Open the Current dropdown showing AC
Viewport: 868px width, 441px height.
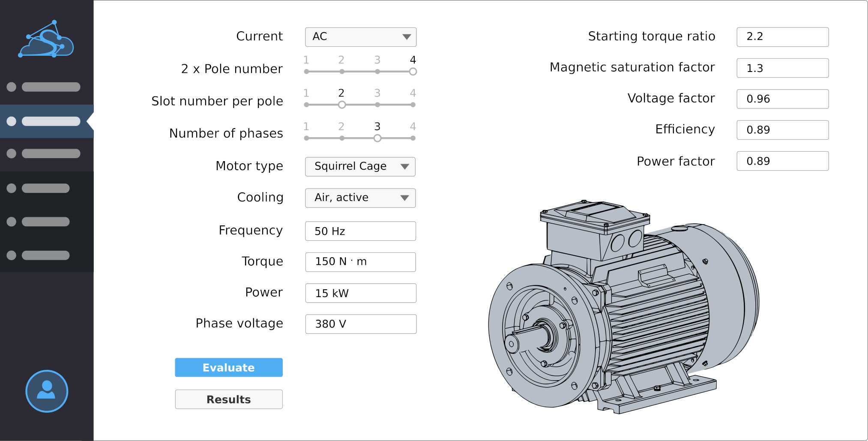[360, 37]
